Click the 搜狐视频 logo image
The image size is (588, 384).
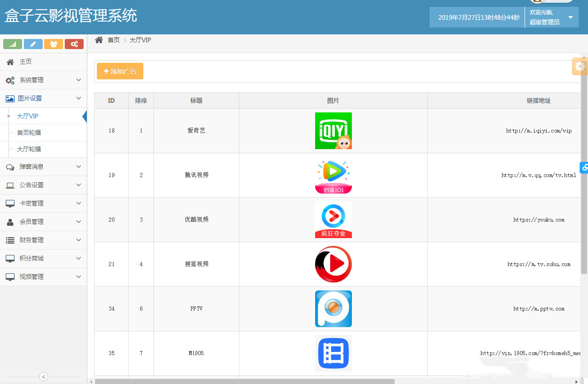[334, 264]
